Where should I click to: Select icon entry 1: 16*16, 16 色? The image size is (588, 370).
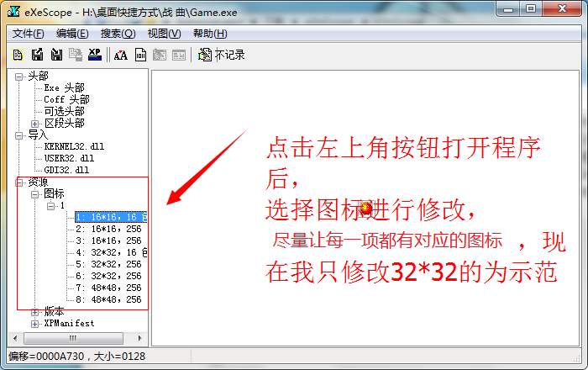click(x=111, y=217)
